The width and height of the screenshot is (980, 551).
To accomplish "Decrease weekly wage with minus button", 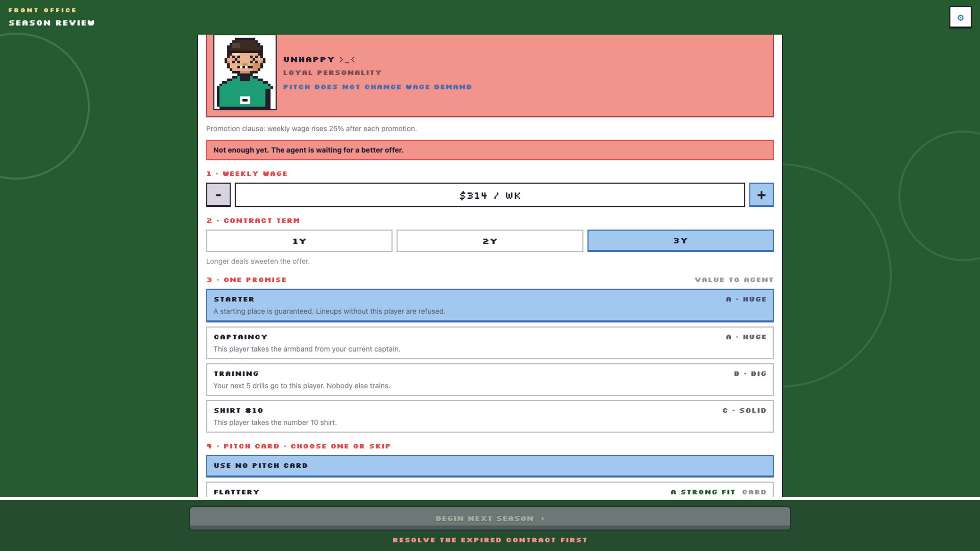I will pyautogui.click(x=218, y=195).
